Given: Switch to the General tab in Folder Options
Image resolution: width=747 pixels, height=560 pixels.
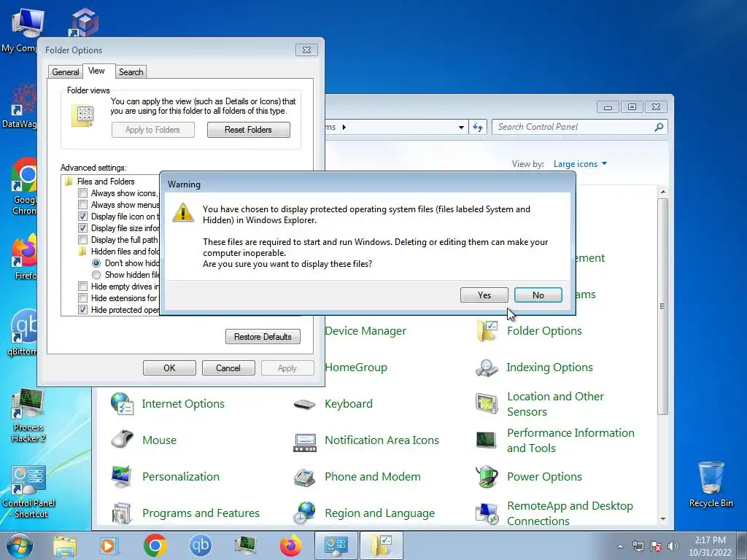Looking at the screenshot, I should click(x=65, y=72).
